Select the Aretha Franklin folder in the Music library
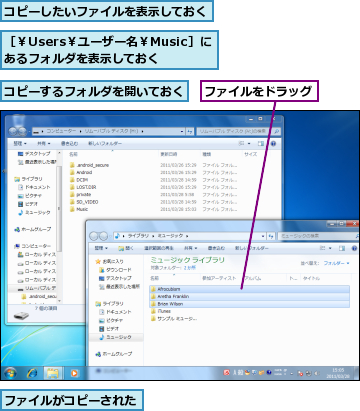Viewport: 360px width, 411px height. [x=250, y=296]
